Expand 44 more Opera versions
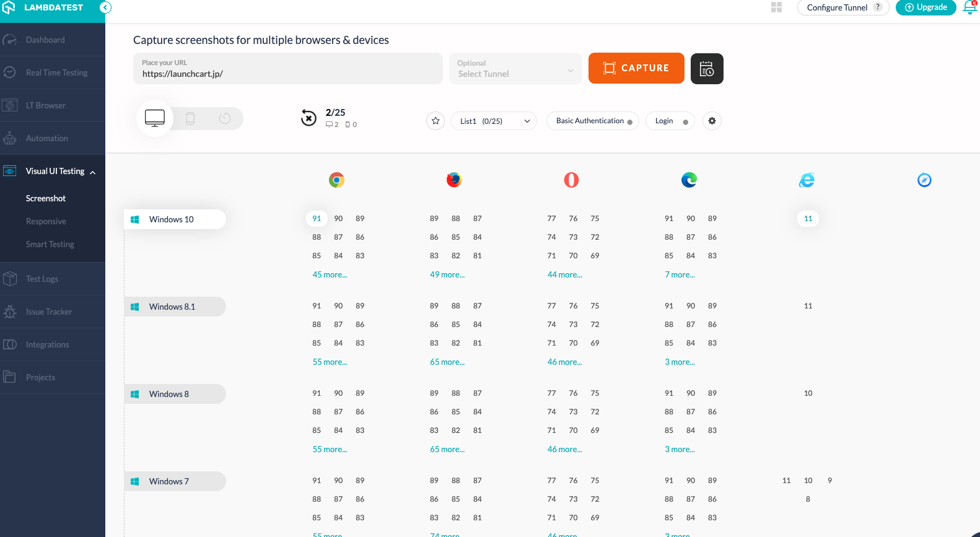Image resolution: width=980 pixels, height=537 pixels. (564, 274)
